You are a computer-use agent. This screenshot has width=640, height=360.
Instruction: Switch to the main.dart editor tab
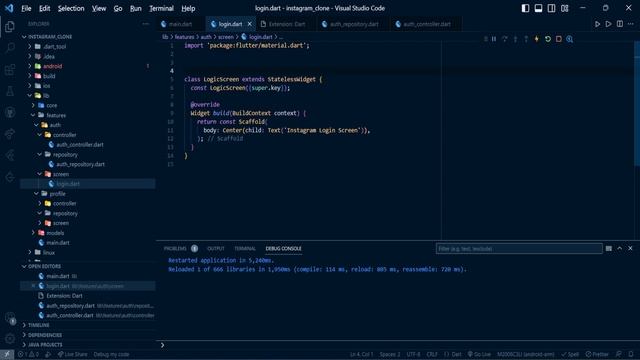pos(180,24)
